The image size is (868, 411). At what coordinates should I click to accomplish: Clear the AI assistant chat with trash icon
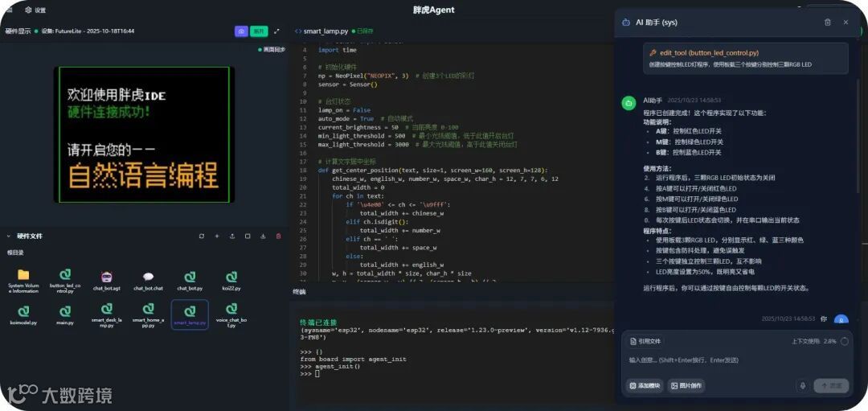pyautogui.click(x=828, y=23)
